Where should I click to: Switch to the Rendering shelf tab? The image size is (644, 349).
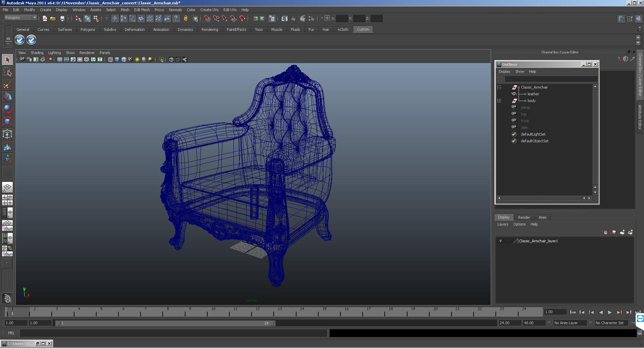point(210,30)
